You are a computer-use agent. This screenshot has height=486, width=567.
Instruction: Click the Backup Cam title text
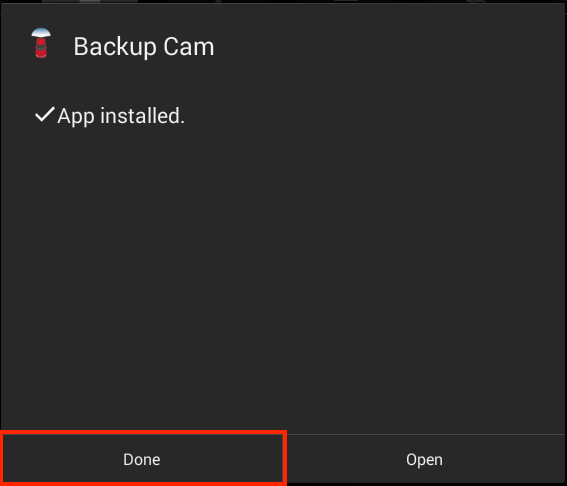tap(144, 47)
